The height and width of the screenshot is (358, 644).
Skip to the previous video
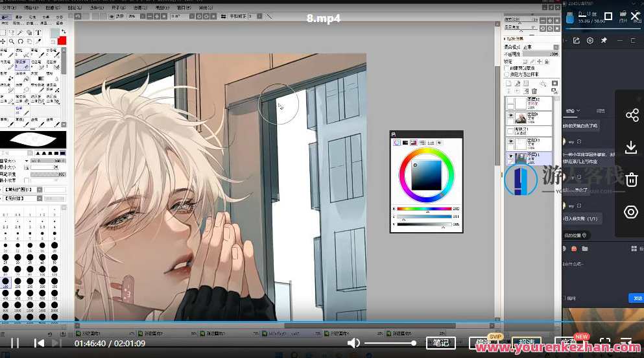40,342
